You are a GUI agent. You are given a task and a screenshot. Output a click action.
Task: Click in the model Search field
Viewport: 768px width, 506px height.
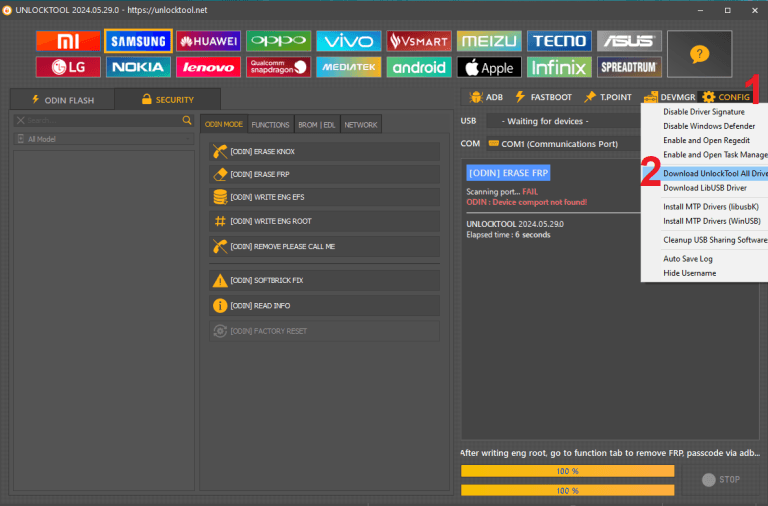[98, 120]
